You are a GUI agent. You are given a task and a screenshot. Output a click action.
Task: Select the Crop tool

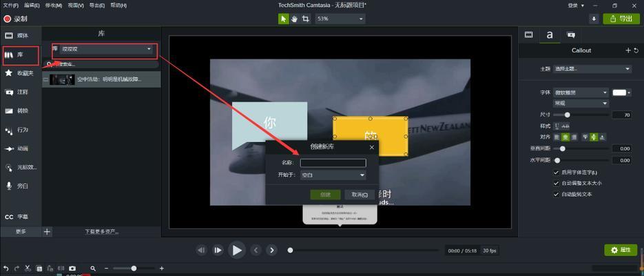click(306, 19)
